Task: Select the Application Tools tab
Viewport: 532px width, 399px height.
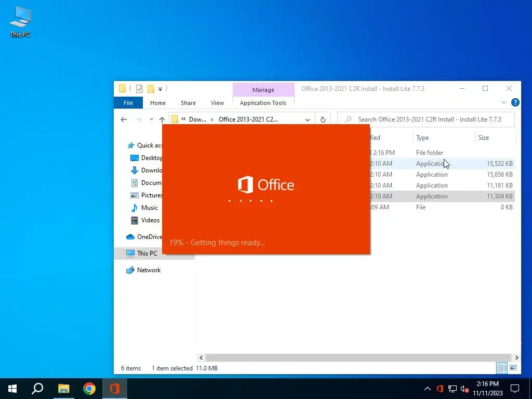Action: coord(263,103)
